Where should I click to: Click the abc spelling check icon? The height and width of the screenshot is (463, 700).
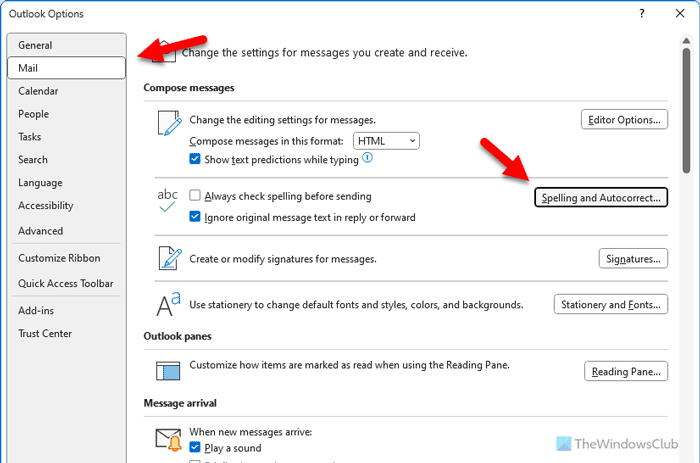click(x=167, y=200)
